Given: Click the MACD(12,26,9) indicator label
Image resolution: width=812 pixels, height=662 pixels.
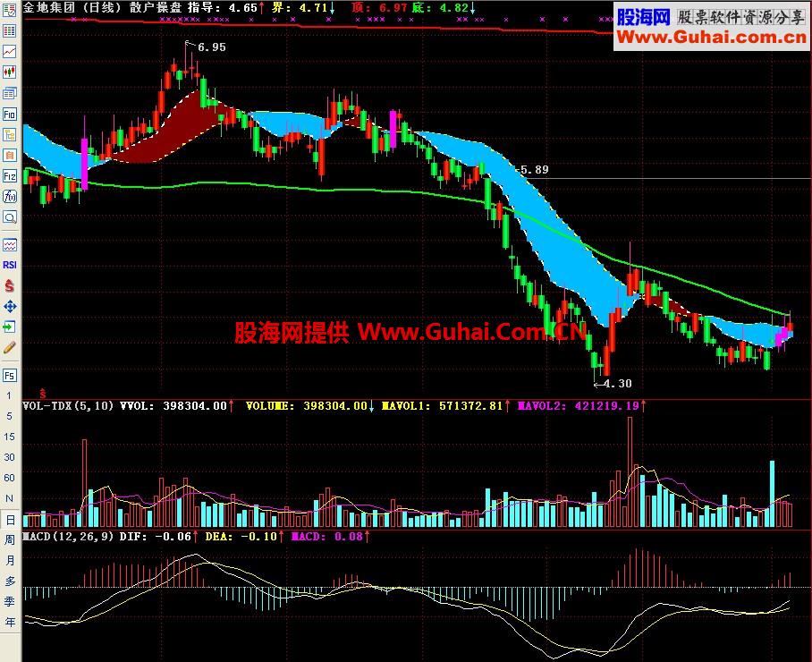Looking at the screenshot, I should pyautogui.click(x=68, y=536).
